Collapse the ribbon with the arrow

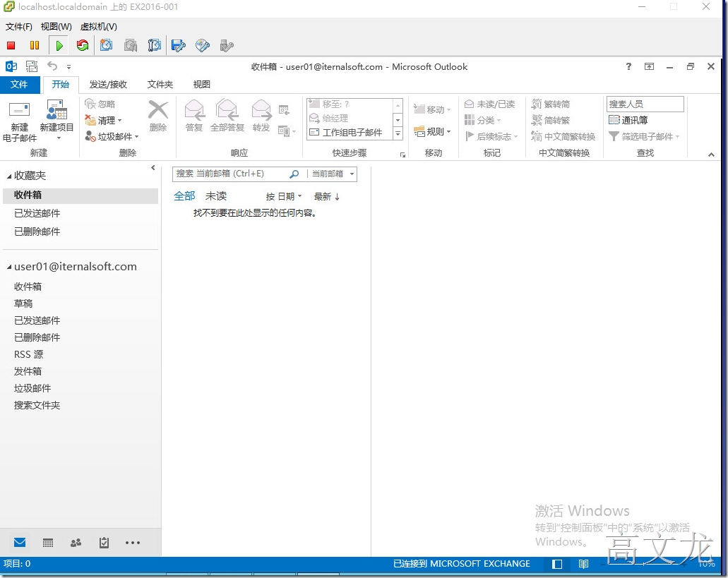pyautogui.click(x=711, y=155)
